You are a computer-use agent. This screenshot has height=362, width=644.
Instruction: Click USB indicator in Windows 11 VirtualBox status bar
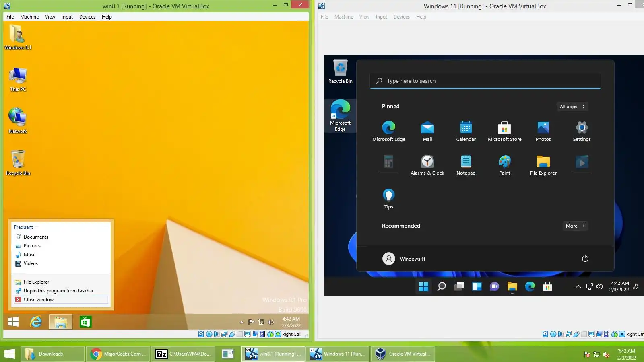[576, 334]
